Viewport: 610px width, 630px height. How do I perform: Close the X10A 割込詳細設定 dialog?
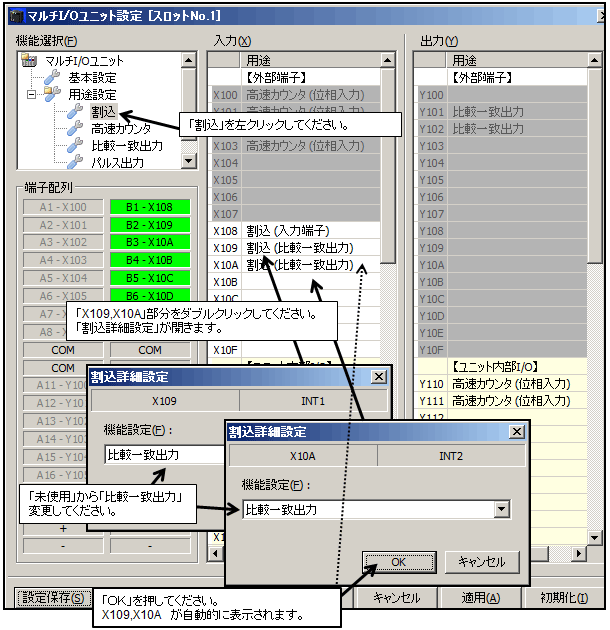click(516, 431)
